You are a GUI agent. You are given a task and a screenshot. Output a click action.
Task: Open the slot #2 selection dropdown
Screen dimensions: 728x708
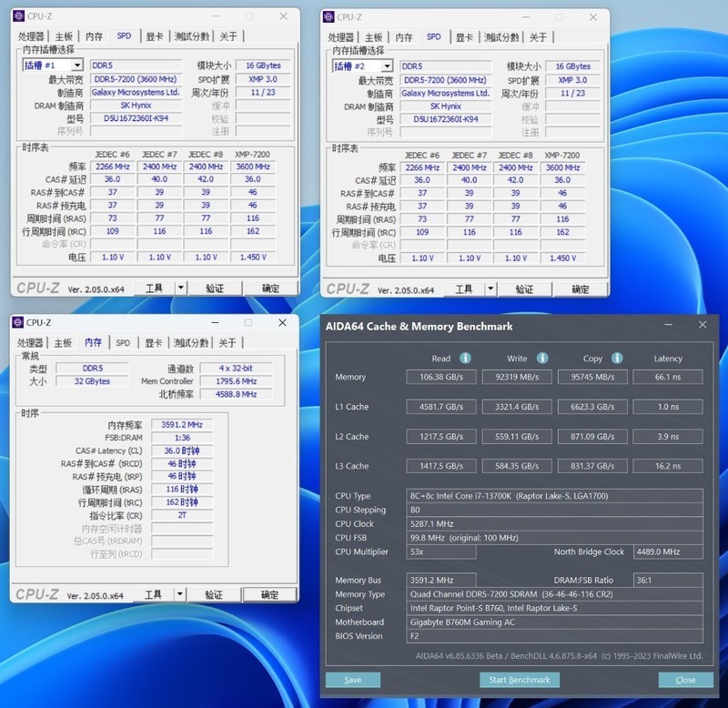[x=387, y=66]
